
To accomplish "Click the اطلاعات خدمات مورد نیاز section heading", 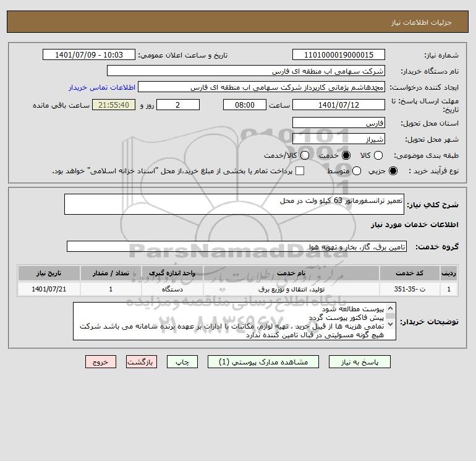I will tap(414, 225).
